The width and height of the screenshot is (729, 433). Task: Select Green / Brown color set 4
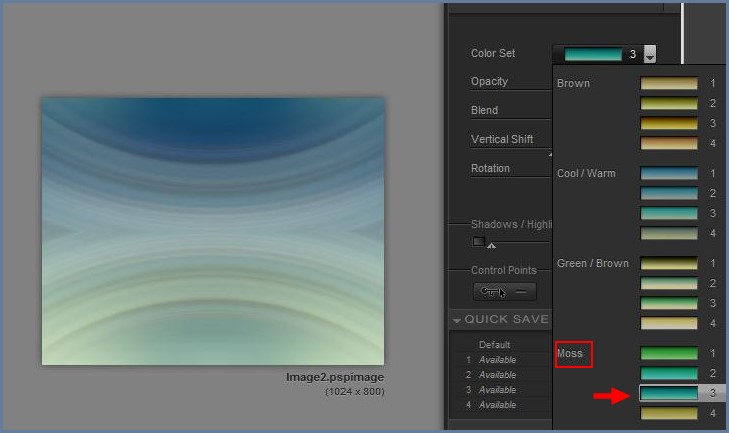(669, 323)
